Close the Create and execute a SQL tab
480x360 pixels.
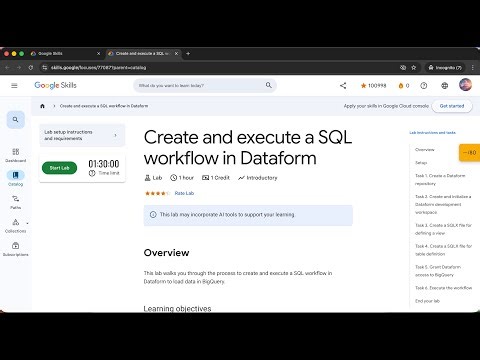tap(176, 53)
